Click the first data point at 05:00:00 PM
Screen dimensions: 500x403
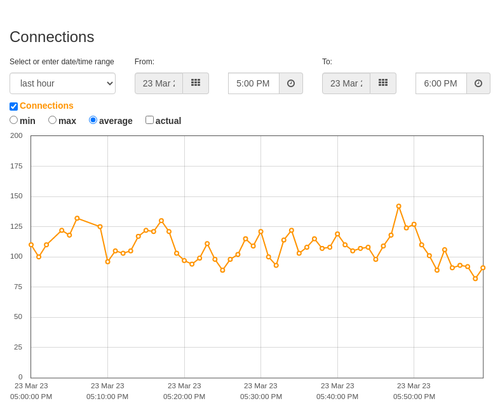pos(31,245)
